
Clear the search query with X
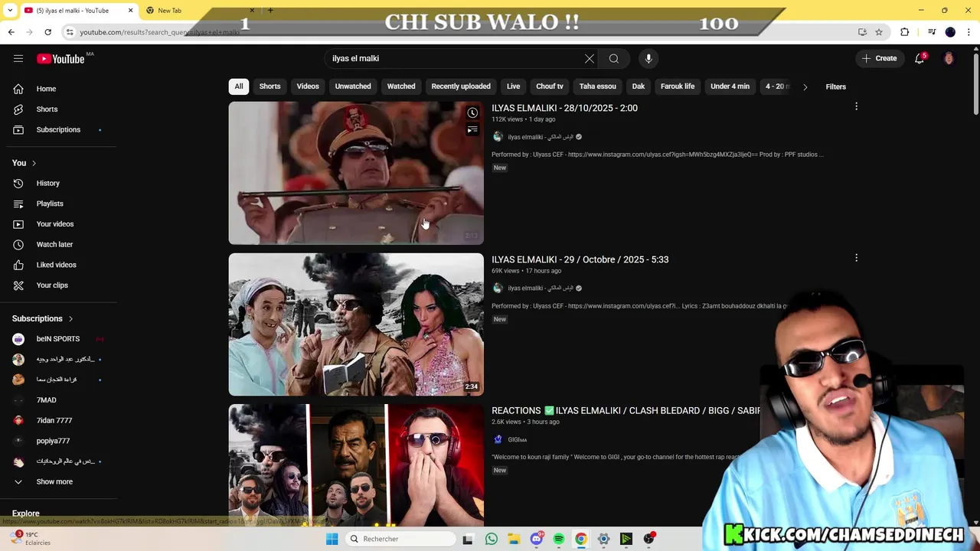coord(590,58)
